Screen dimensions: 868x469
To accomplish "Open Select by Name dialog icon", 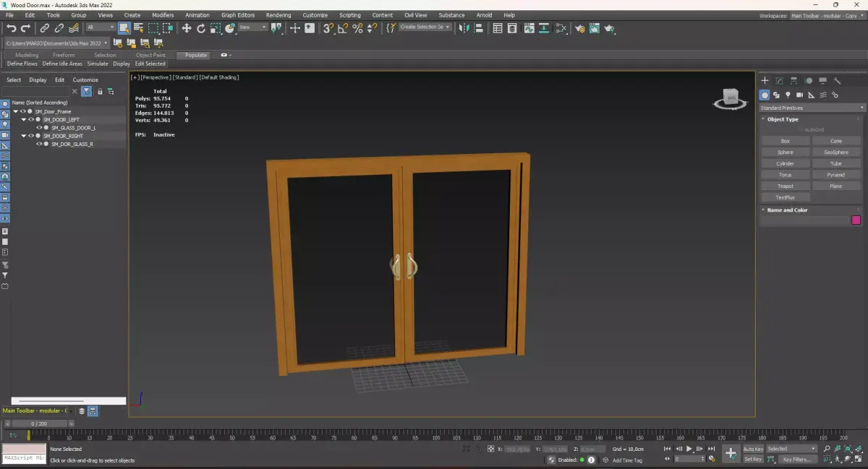I will click(139, 28).
